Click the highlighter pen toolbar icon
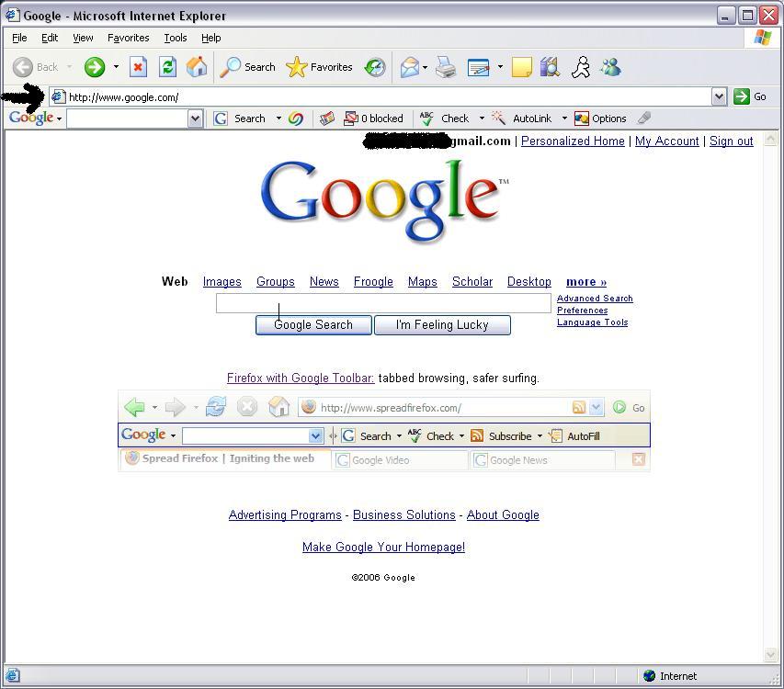Screen dimensions: 784x689 644,119
